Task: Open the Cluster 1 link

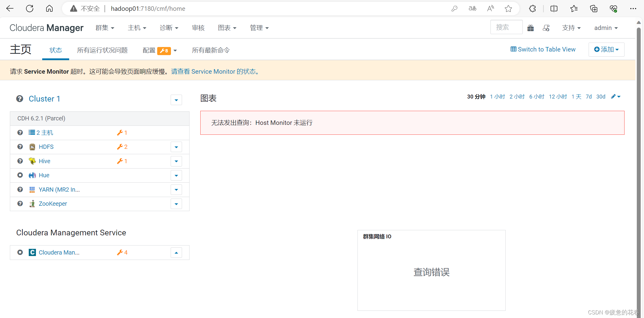Action: click(44, 99)
